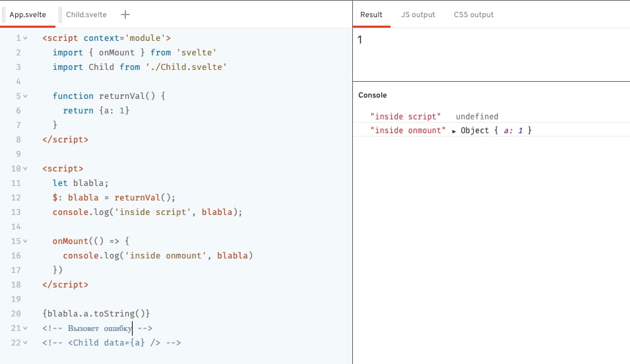Fold the comment at line 21
The width and height of the screenshot is (630, 364).
point(25,328)
